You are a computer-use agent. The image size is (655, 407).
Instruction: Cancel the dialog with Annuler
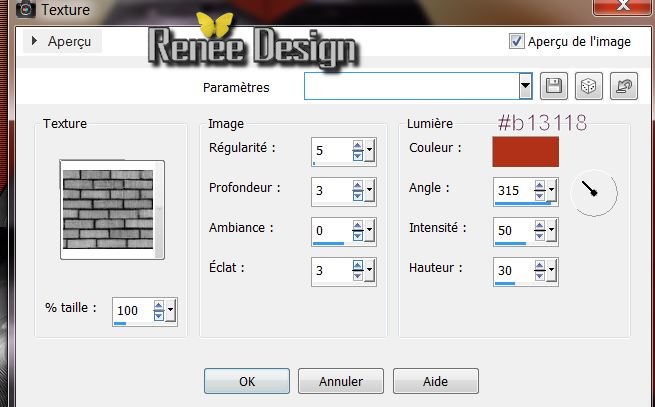click(x=341, y=381)
